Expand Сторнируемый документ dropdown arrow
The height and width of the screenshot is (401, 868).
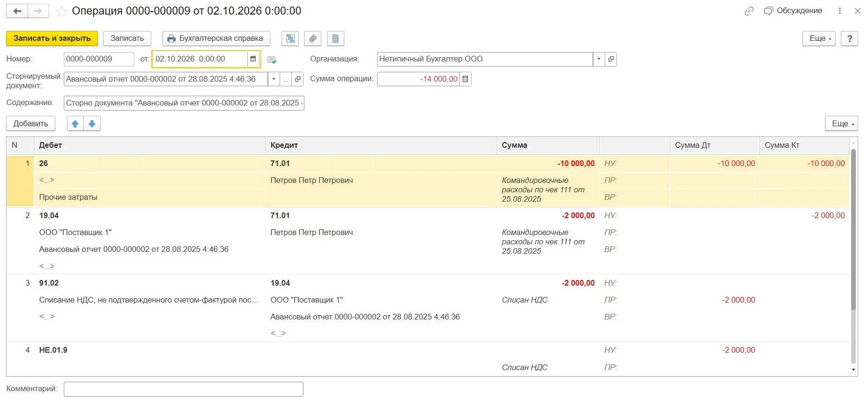(274, 79)
